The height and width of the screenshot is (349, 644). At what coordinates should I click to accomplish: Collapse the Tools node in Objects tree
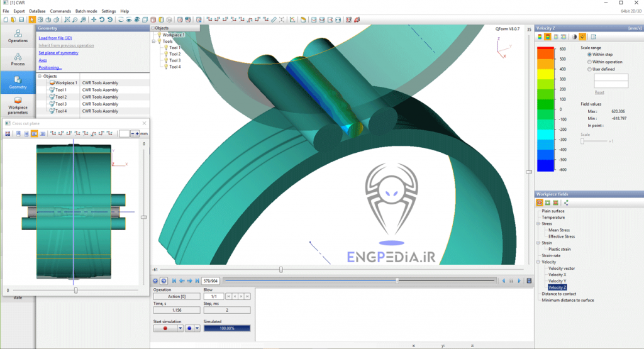153,42
